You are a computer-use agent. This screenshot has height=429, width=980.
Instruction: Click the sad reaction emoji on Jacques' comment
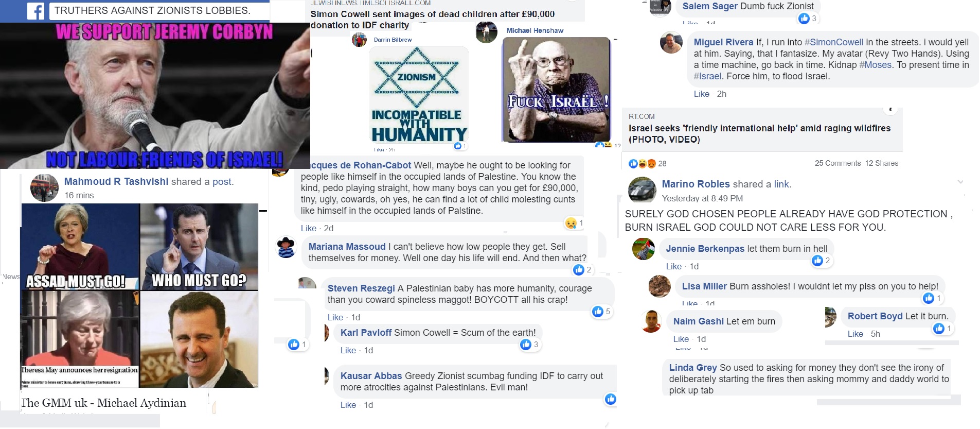[571, 223]
